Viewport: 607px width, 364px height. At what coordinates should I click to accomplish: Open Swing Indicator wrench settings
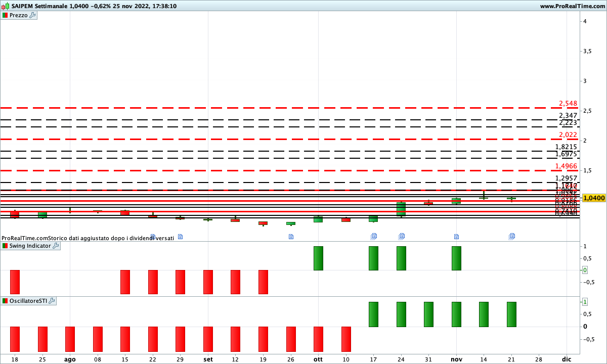[x=56, y=246]
